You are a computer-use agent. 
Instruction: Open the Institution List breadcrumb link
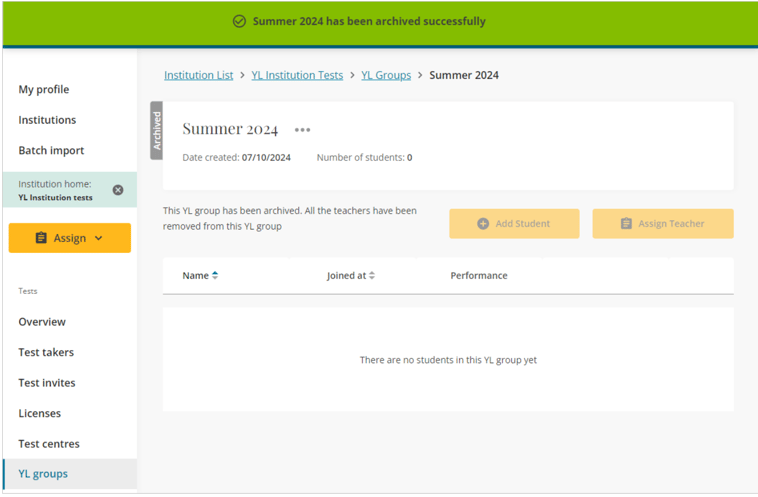point(198,75)
